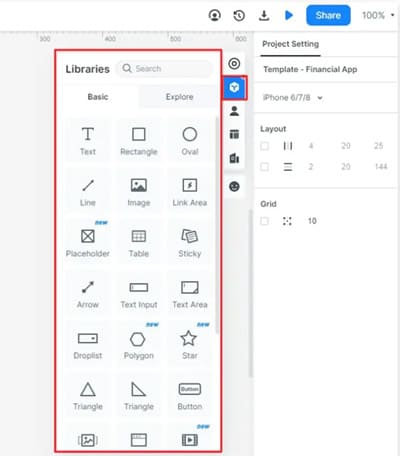The width and height of the screenshot is (400, 456).
Task: Select the Droplist component
Action: [x=88, y=345]
